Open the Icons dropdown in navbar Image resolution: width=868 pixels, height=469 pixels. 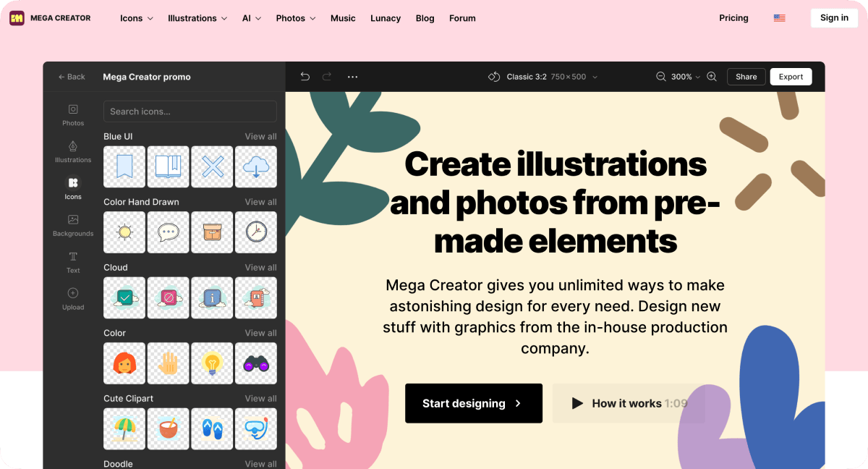(137, 18)
